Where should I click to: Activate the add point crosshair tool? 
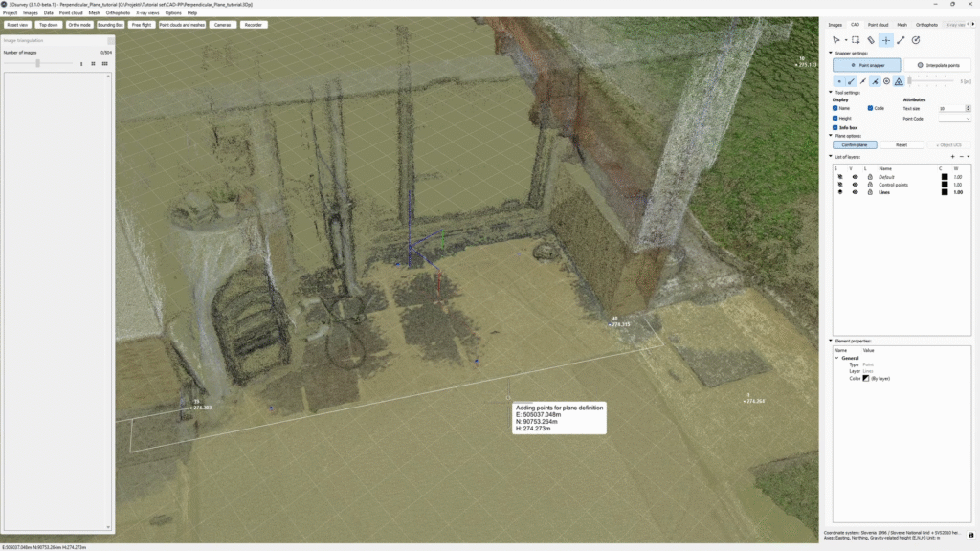(x=885, y=40)
